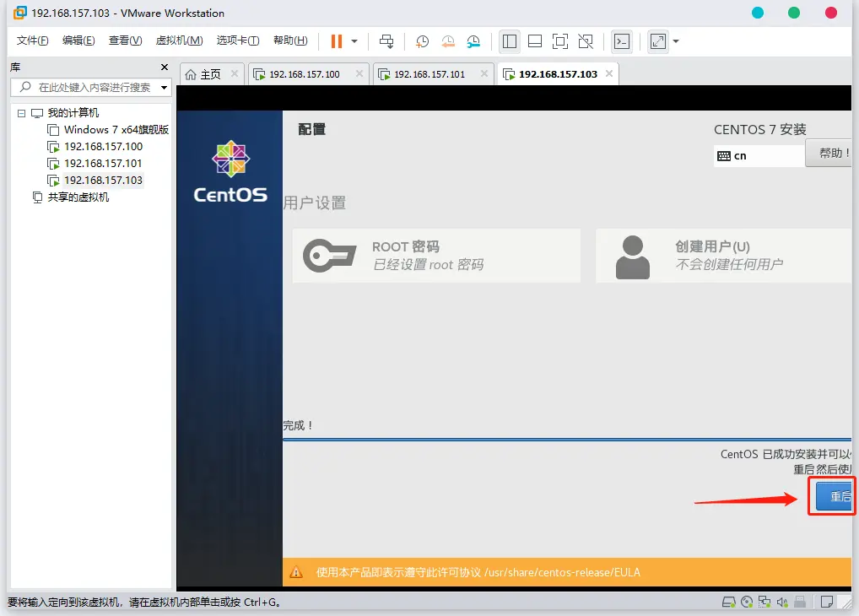Open the ROOT 密码 setting
The width and height of the screenshot is (859, 616).
[436, 256]
